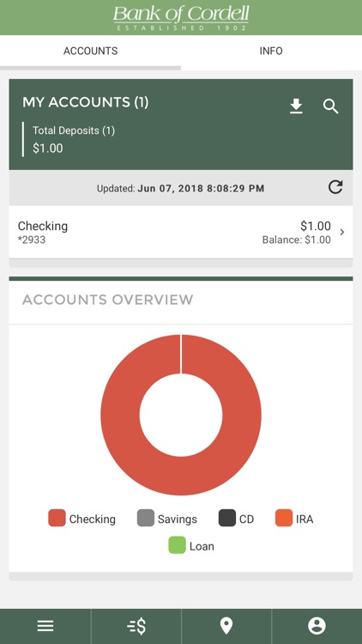The width and height of the screenshot is (362, 644).
Task: Open the account search magnifier icon
Action: pos(330,106)
